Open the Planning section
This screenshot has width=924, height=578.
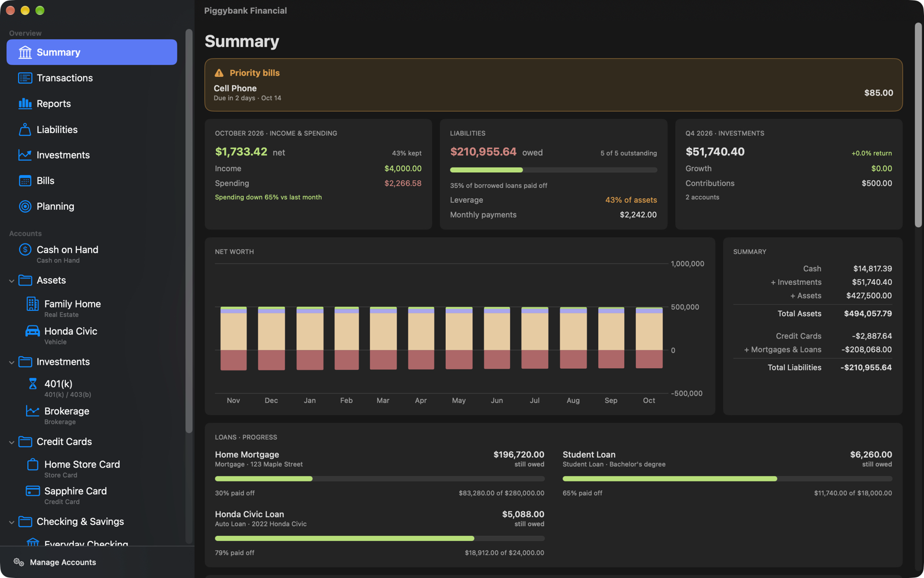pos(92,206)
